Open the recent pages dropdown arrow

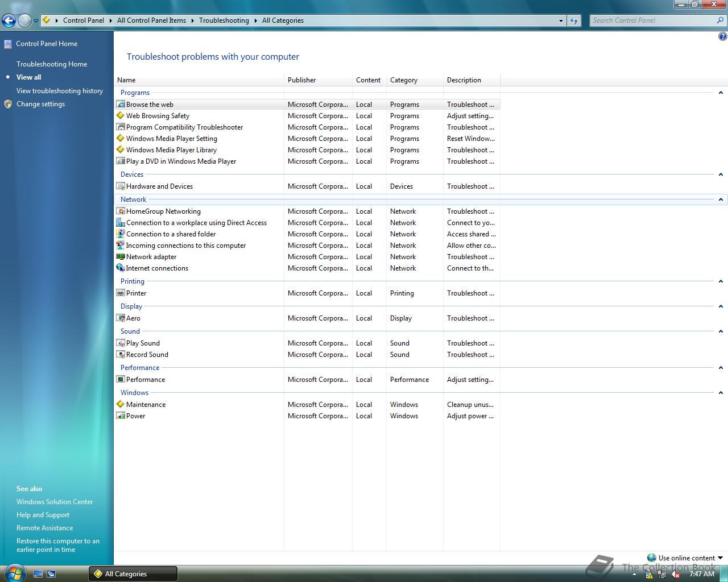click(36, 21)
